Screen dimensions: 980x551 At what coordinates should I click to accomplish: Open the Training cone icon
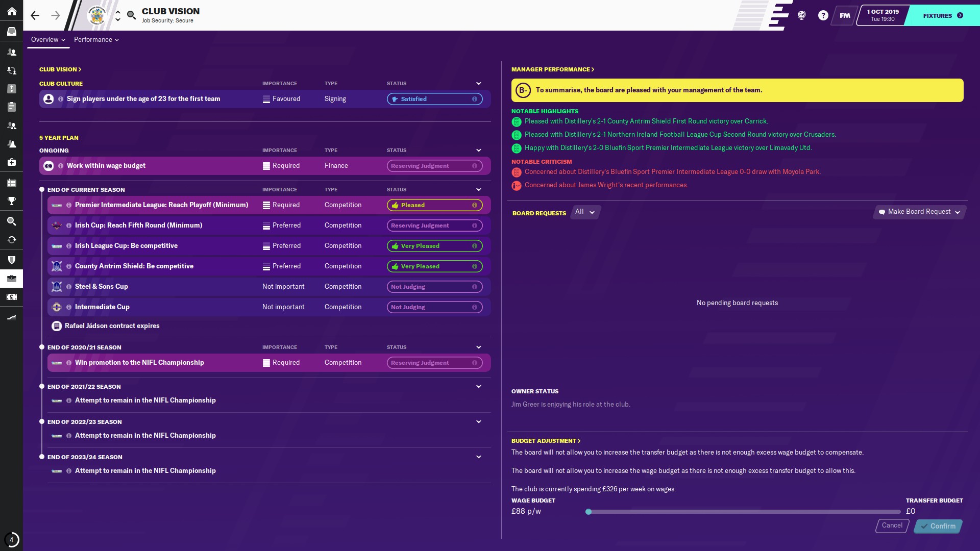coord(11,144)
